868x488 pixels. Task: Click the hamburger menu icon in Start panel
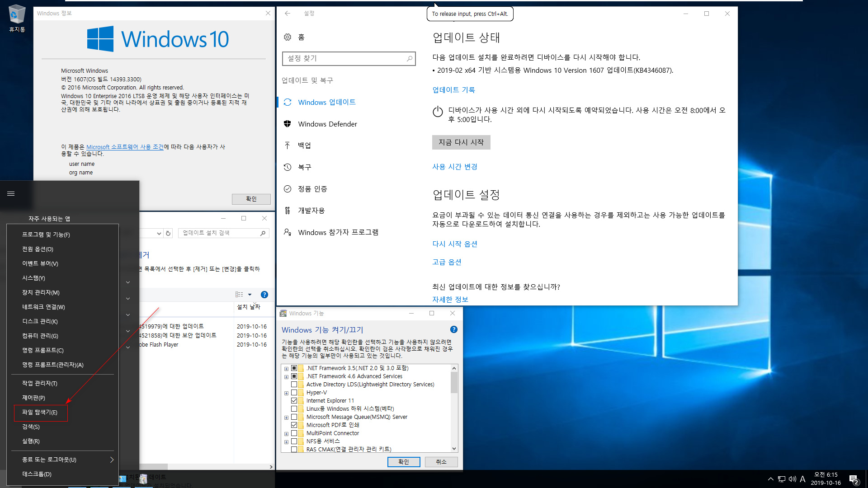pyautogui.click(x=11, y=194)
